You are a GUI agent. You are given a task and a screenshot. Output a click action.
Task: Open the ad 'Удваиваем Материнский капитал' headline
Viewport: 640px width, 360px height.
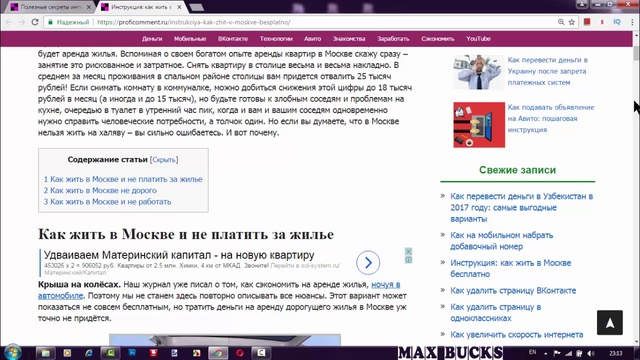179,255
